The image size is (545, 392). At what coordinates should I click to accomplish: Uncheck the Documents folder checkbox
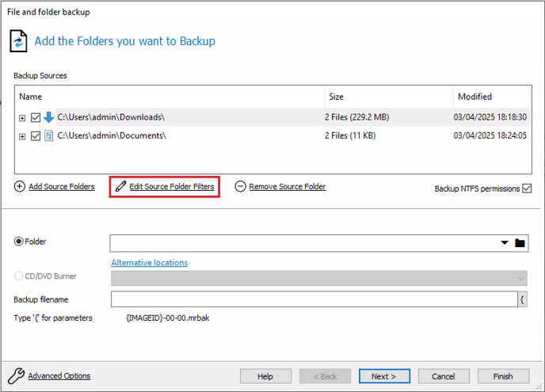pyautogui.click(x=36, y=136)
